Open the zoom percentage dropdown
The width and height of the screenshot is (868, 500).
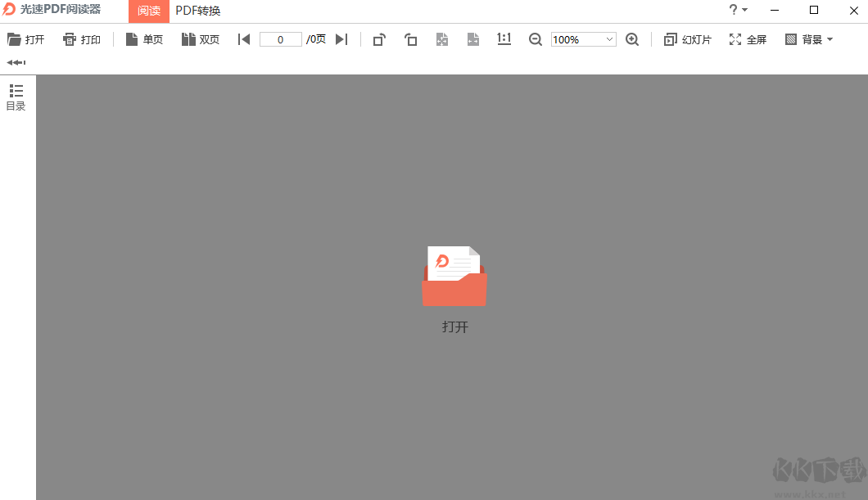coord(609,38)
